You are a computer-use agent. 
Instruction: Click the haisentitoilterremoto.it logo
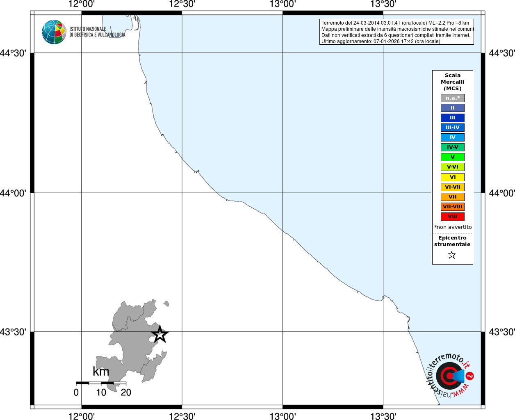(x=450, y=375)
